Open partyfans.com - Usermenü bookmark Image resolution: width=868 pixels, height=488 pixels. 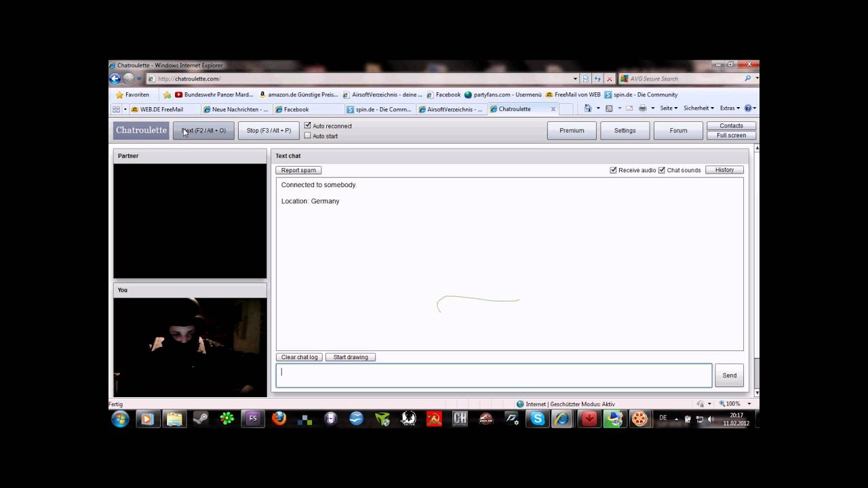[x=502, y=95]
